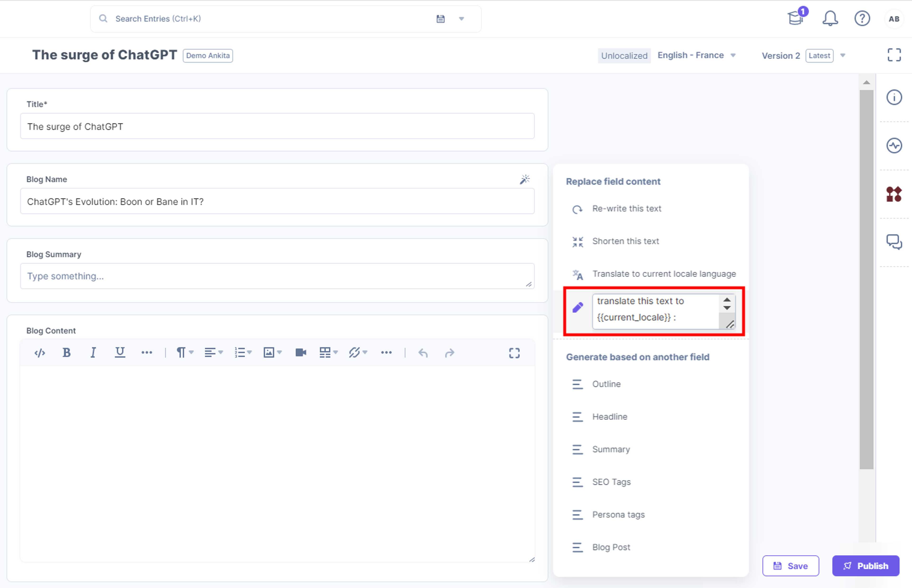The image size is (912, 588).
Task: Open the help question mark icon
Action: coord(862,18)
